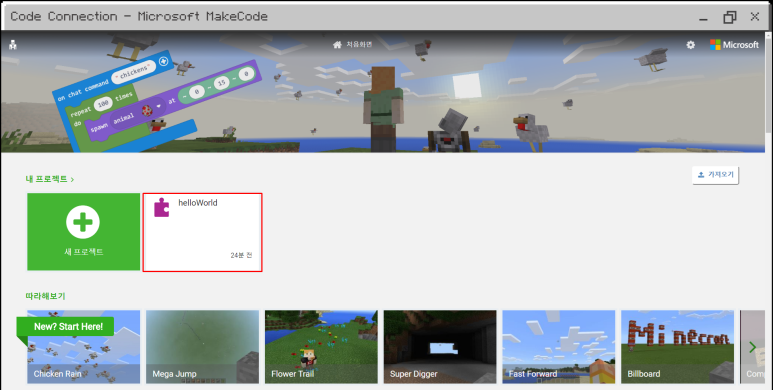Click the upload icon on import button

click(x=701, y=175)
